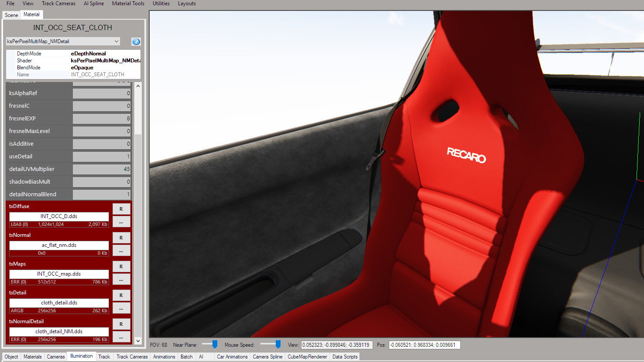Click the View vector field
The width and height of the screenshot is (644, 362).
coord(337,345)
